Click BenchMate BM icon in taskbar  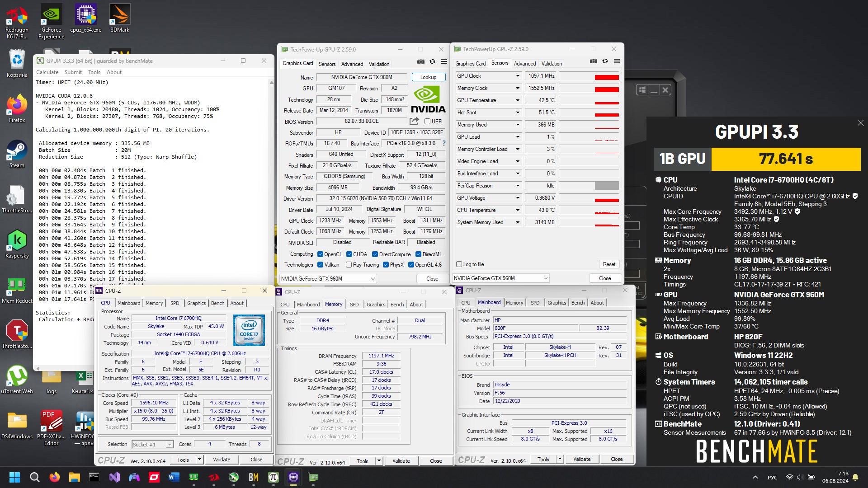pyautogui.click(x=254, y=477)
